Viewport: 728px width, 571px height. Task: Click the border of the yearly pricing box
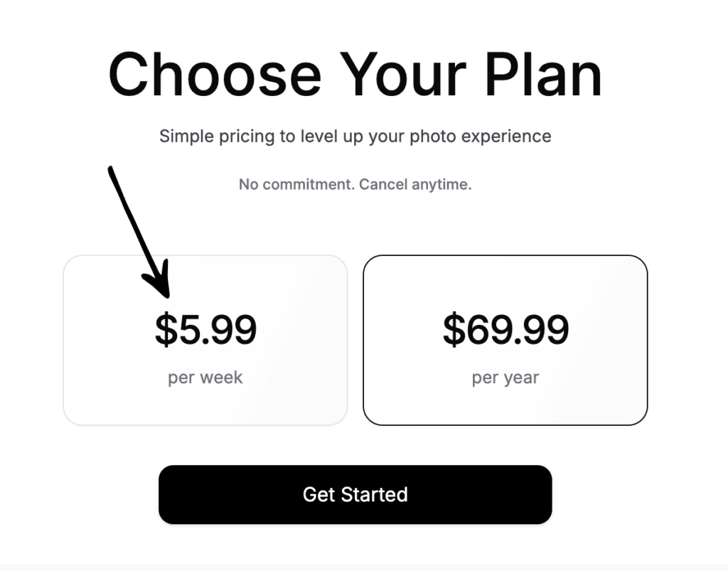click(505, 257)
